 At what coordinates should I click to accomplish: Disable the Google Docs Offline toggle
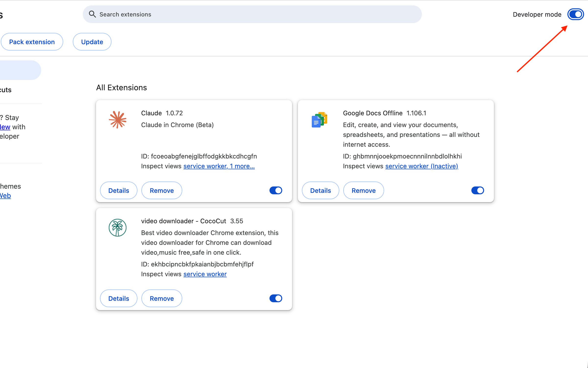point(478,190)
